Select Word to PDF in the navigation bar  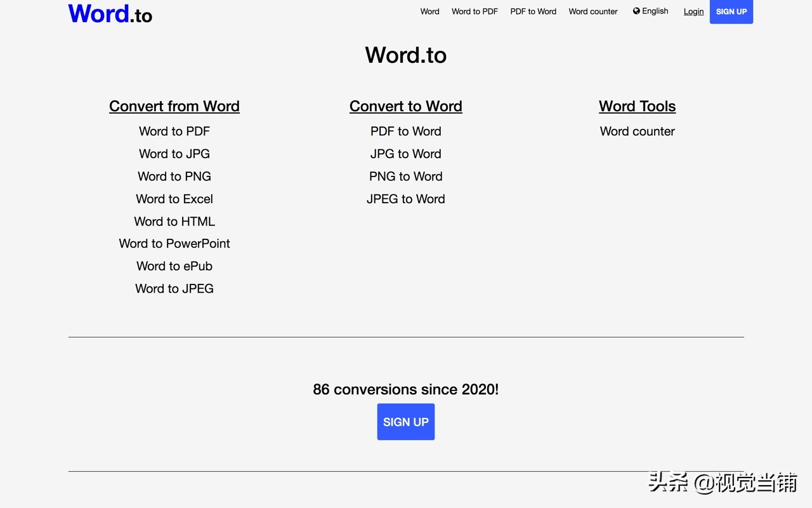click(475, 11)
